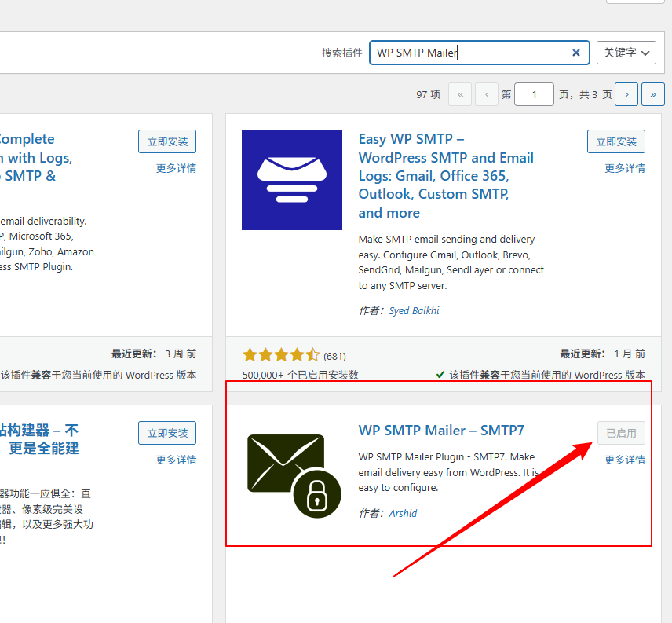
Task: Click the 已启用 button for WP SMTP Mailer
Action: pos(621,433)
